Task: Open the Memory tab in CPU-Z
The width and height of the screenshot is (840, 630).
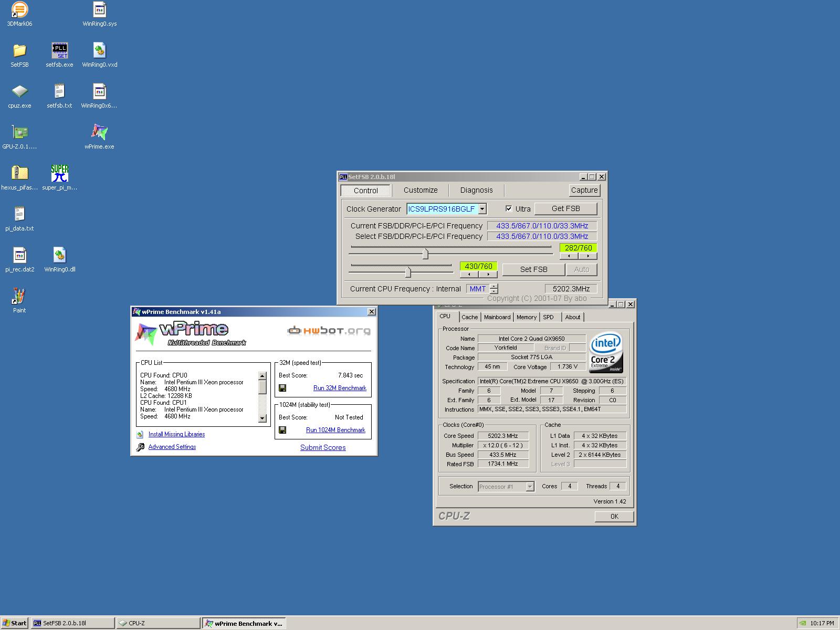Action: pos(526,317)
